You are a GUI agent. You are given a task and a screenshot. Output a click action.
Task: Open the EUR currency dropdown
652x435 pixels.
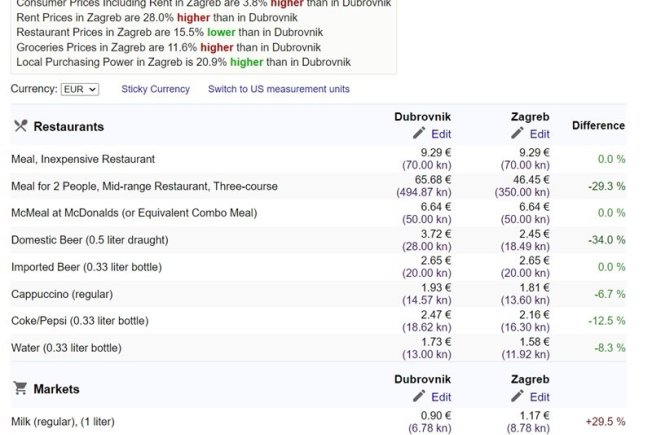tap(79, 89)
